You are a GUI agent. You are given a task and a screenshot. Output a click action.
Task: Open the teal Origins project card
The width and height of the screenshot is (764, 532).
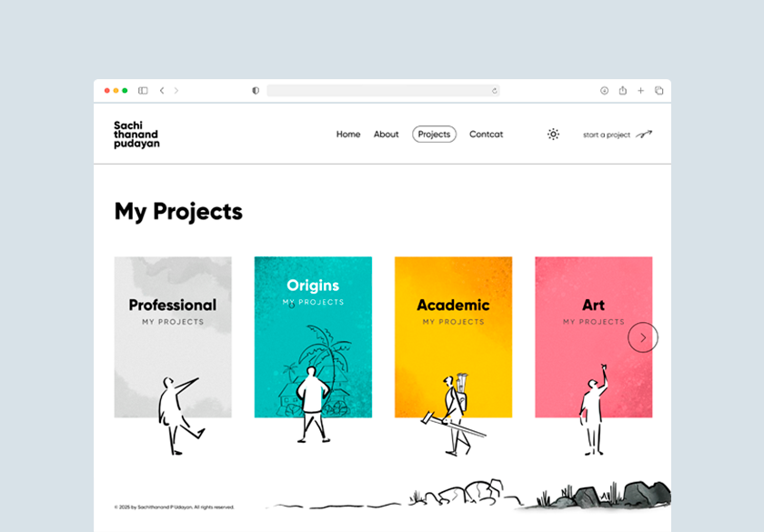(313, 337)
